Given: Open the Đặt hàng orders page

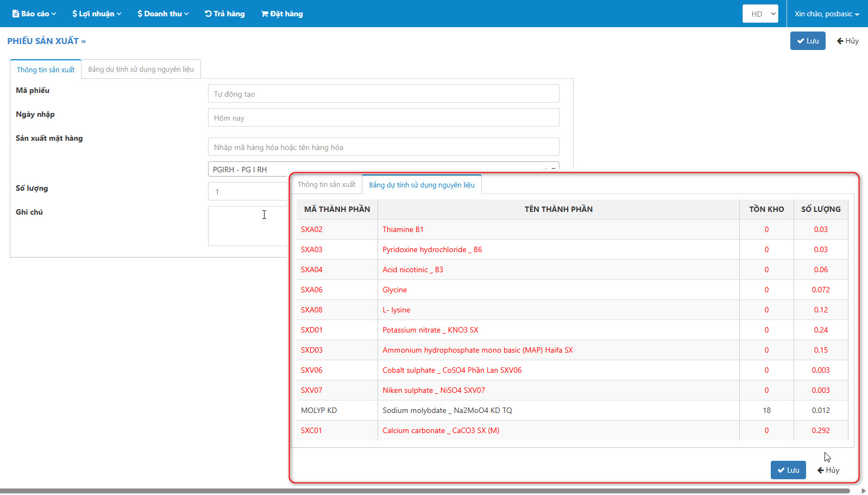Looking at the screenshot, I should pyautogui.click(x=282, y=14).
